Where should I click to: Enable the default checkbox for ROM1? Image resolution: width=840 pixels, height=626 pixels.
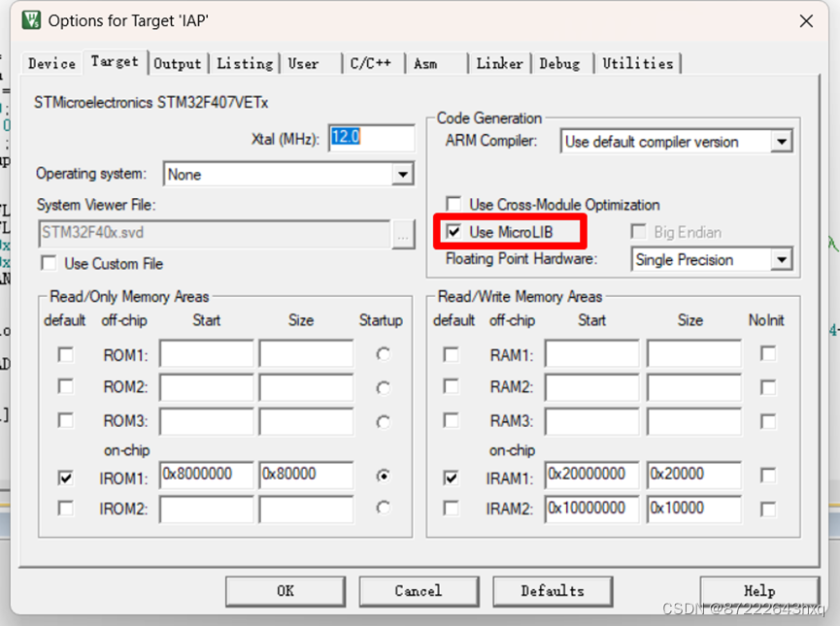65,353
